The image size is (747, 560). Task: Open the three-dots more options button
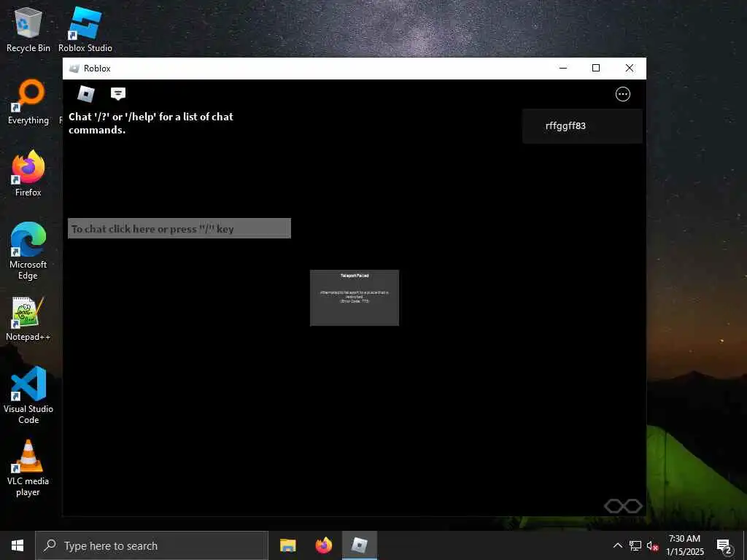623,94
